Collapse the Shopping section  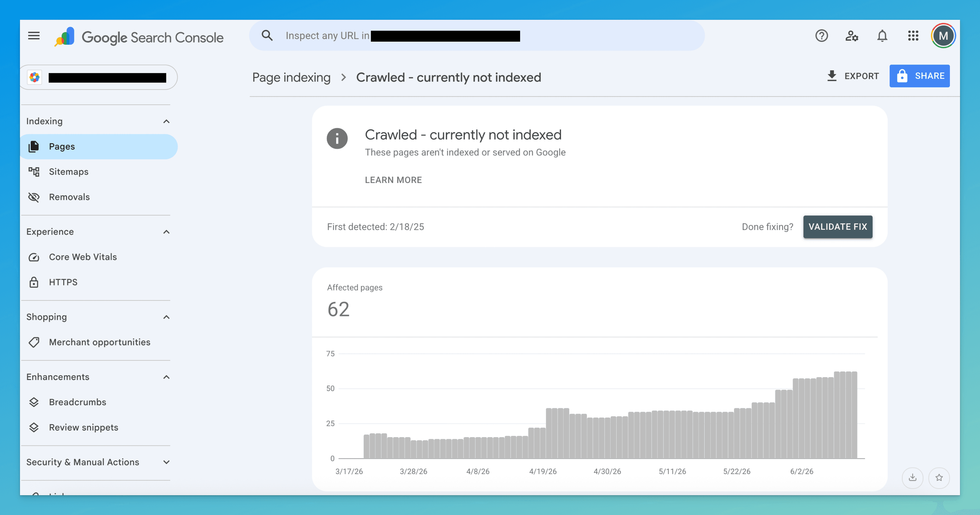tap(166, 317)
